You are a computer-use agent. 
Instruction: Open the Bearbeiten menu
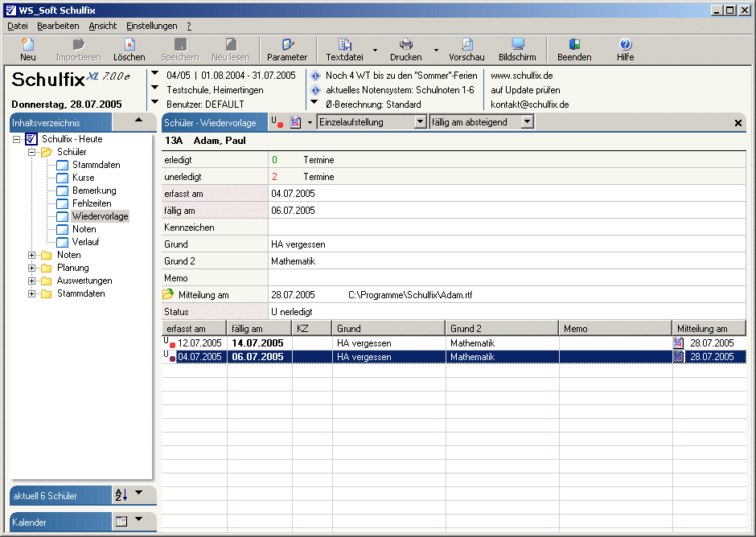pyautogui.click(x=58, y=26)
